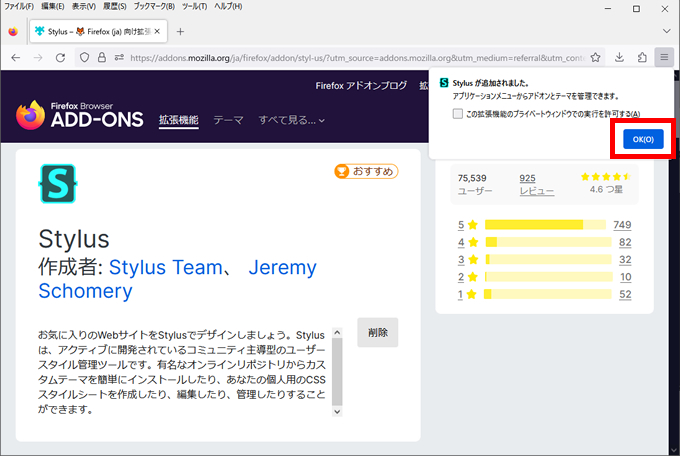
Task: Click the 4.6 star rating display
Action: point(606,183)
